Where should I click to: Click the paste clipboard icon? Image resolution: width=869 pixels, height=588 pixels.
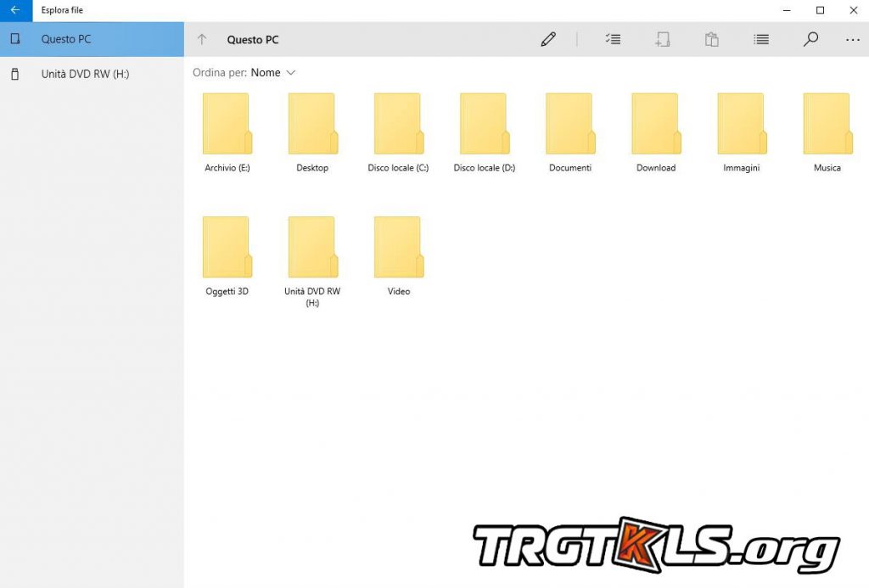712,39
